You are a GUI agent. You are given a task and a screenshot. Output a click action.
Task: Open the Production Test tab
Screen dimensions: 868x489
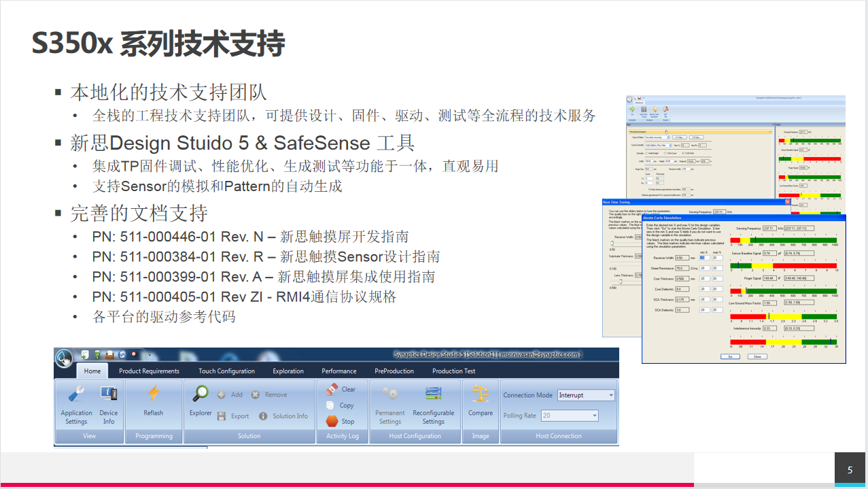[454, 371]
